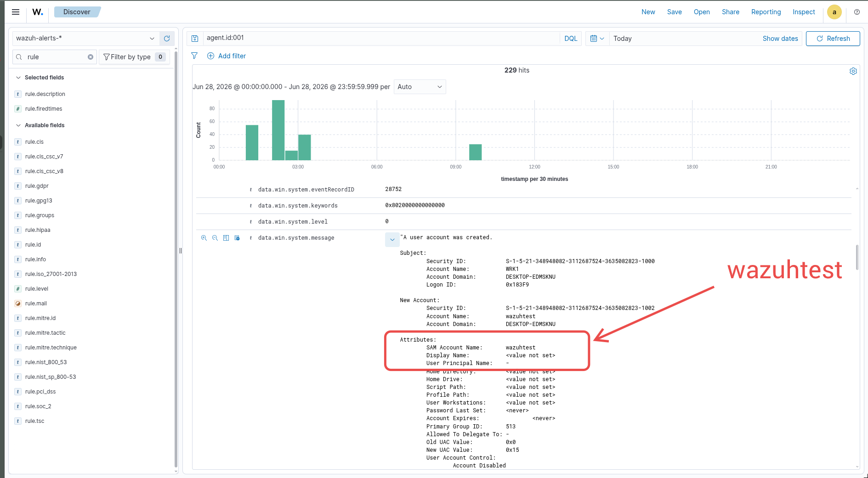Click Show dates link
Viewport: 868px width, 478px height.
[x=780, y=39]
